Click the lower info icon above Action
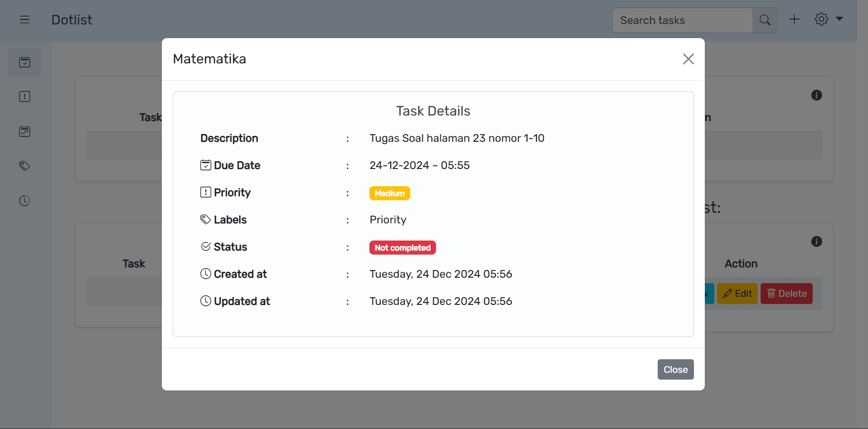This screenshot has height=429, width=868. coord(816,241)
